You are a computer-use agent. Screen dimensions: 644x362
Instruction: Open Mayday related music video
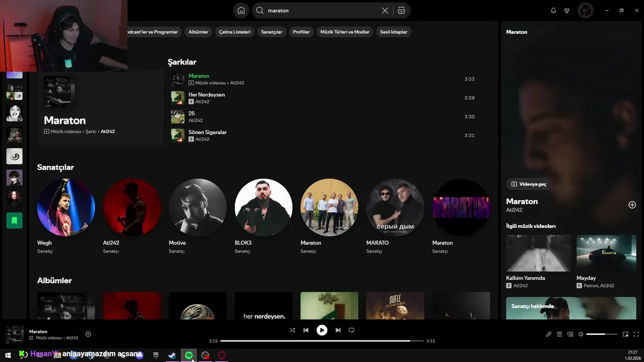pos(606,253)
